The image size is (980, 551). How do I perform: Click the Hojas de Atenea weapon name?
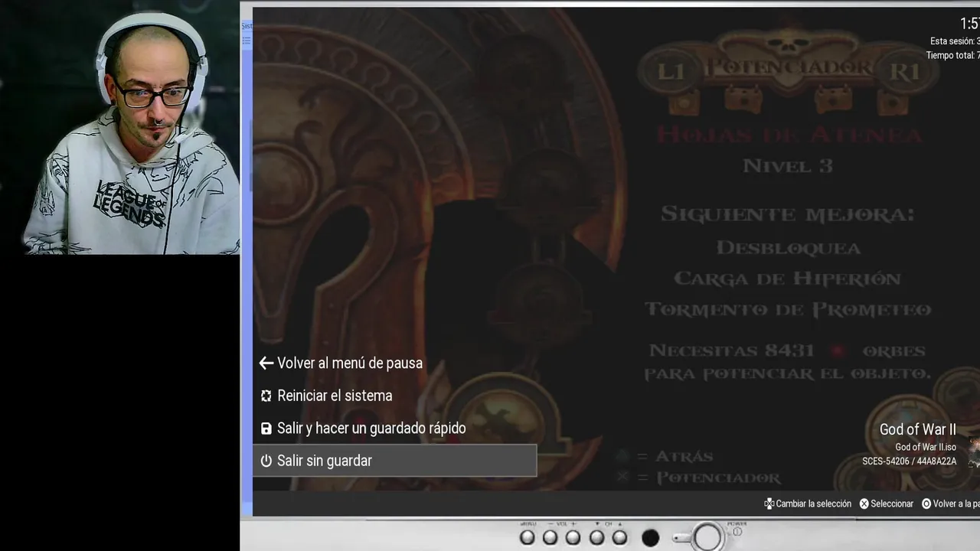(789, 135)
